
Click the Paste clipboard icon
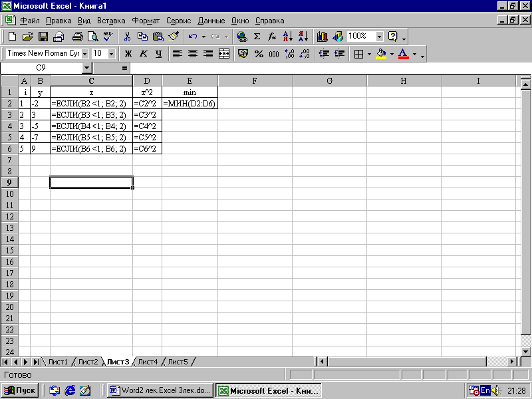[x=158, y=37]
